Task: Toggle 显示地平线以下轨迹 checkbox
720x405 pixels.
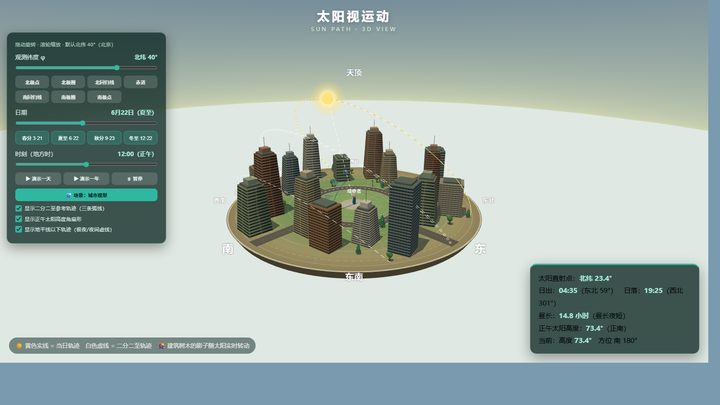Action: [19, 229]
